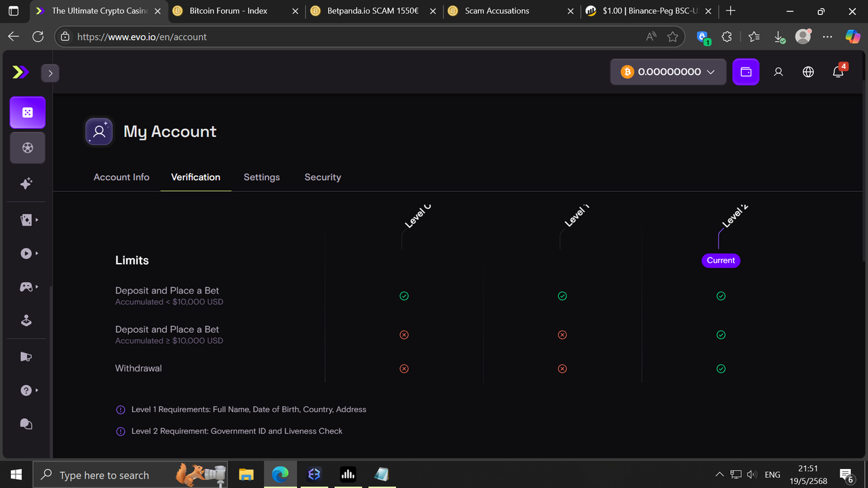Screen dimensions: 868x488
Task: Select the Casino dice icon in sidebar
Action: click(x=27, y=113)
